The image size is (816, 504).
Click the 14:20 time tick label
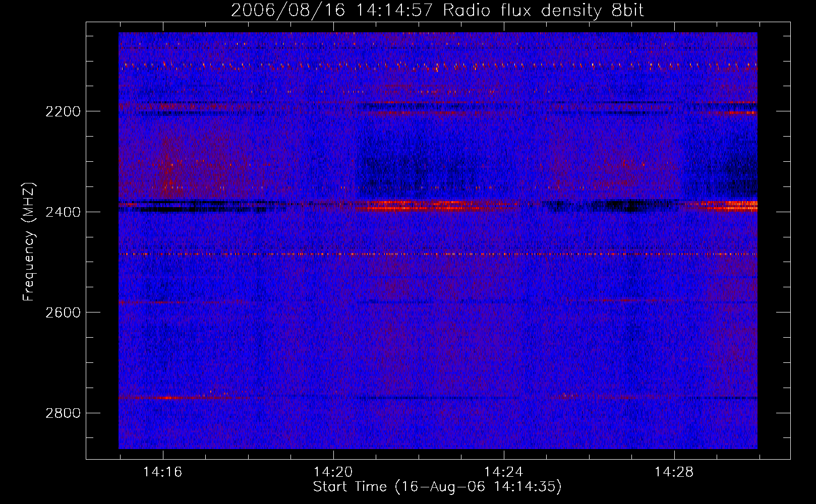pos(333,472)
